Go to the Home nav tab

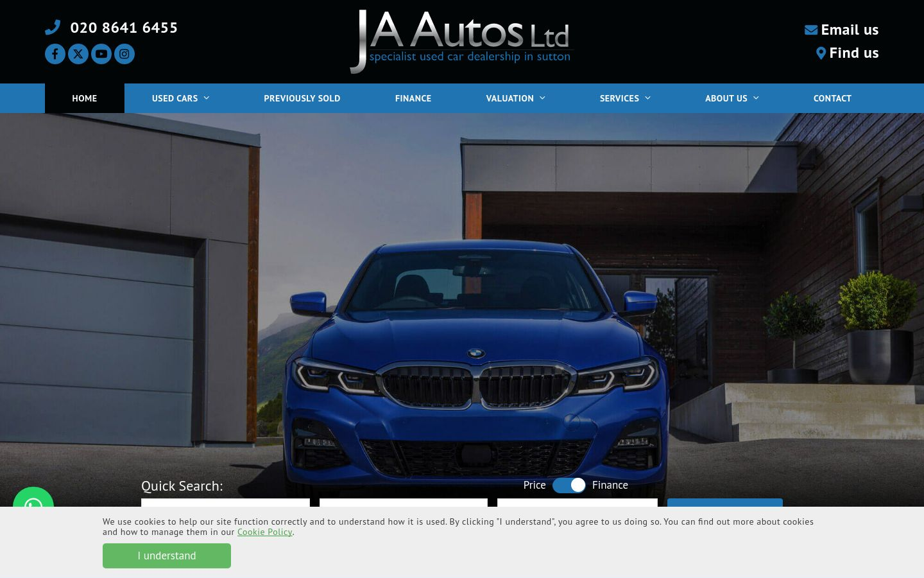(x=85, y=98)
